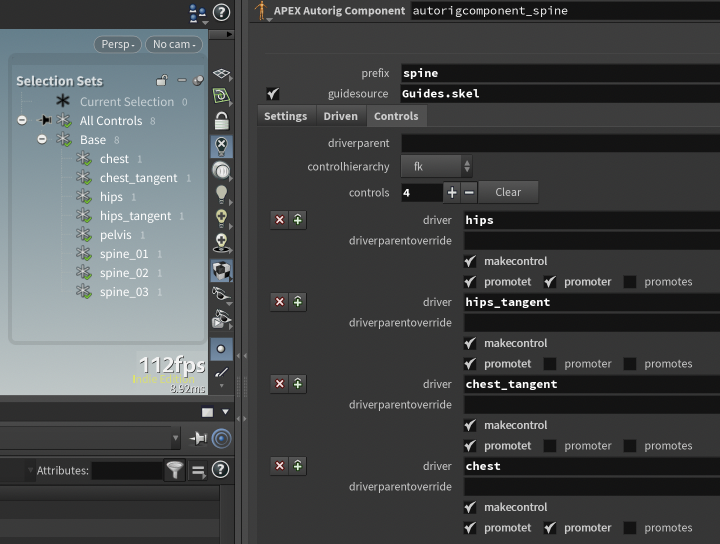Uncheck promoter for the hips driver
This screenshot has height=544, width=720.
click(550, 282)
